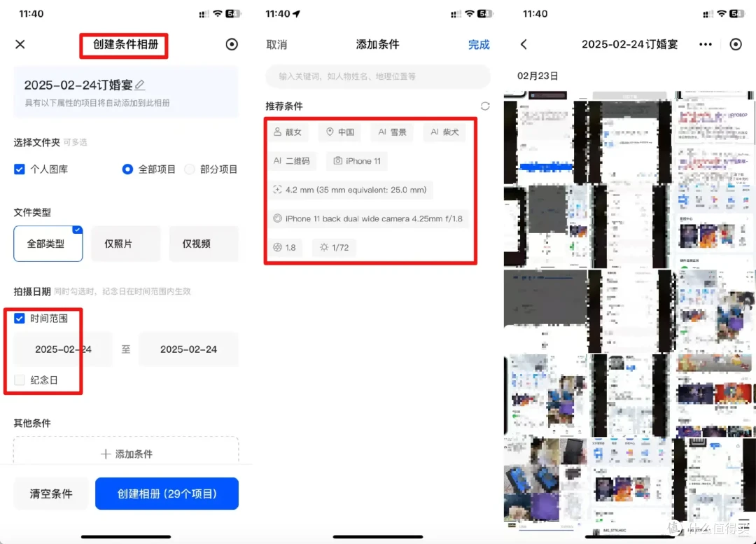Viewport: 756px width, 544px height.
Task: Select the aperture 1.8 condition
Action: tap(284, 247)
